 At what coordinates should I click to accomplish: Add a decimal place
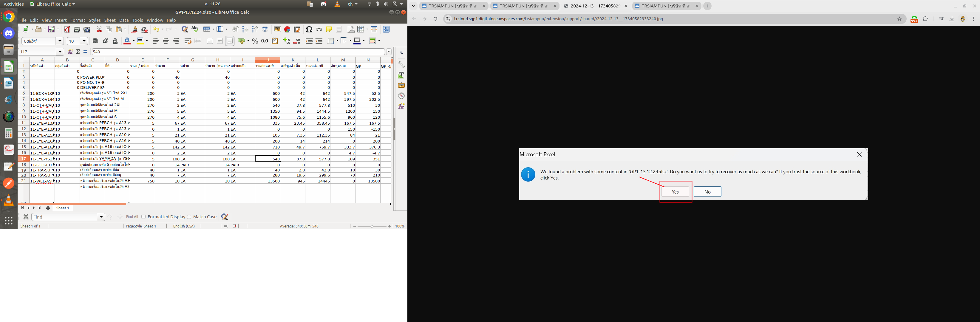(287, 41)
